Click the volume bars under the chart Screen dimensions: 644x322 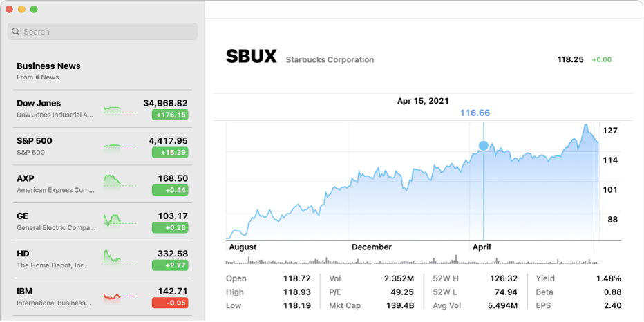coord(413,260)
